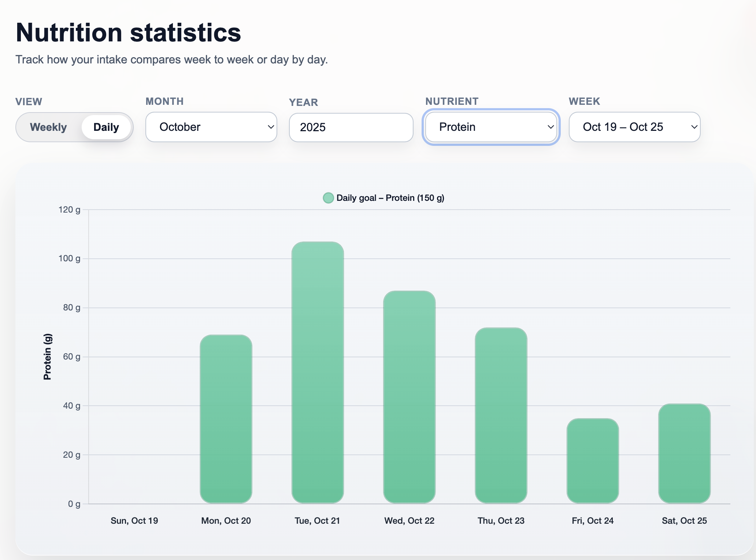
Task: Expand the Week selector for Oct 19 – Oct 25
Action: 634,127
